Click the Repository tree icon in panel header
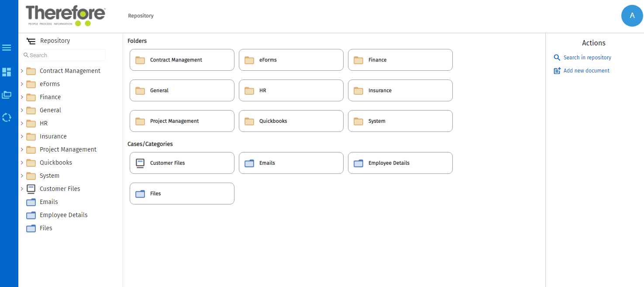 (31, 41)
